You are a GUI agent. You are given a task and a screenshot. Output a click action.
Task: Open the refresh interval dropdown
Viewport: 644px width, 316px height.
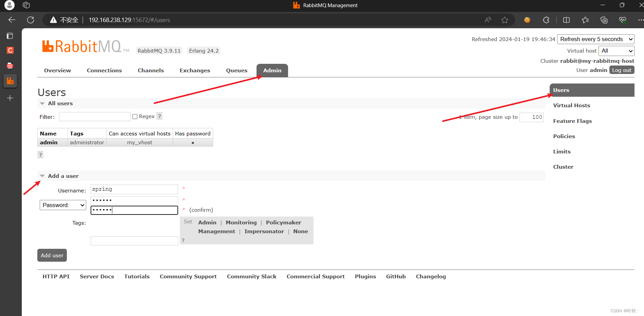tap(595, 39)
